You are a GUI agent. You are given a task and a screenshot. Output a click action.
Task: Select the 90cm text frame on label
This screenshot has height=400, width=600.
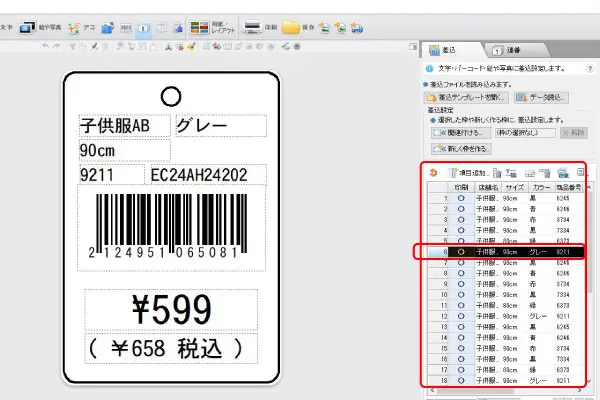tap(125, 150)
